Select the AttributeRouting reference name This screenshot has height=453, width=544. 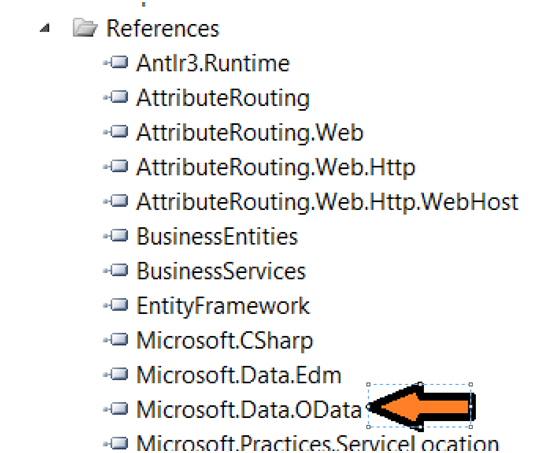tap(223, 99)
